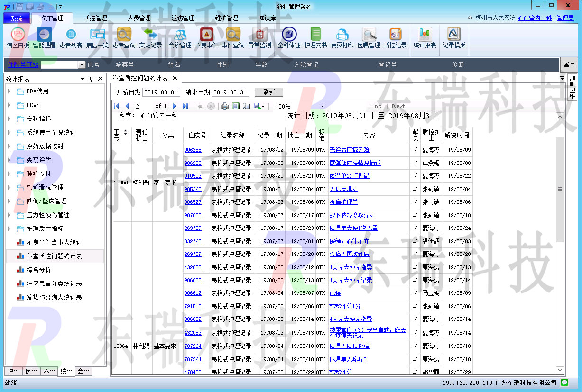Open 会诊管理 consultation management

click(x=180, y=38)
